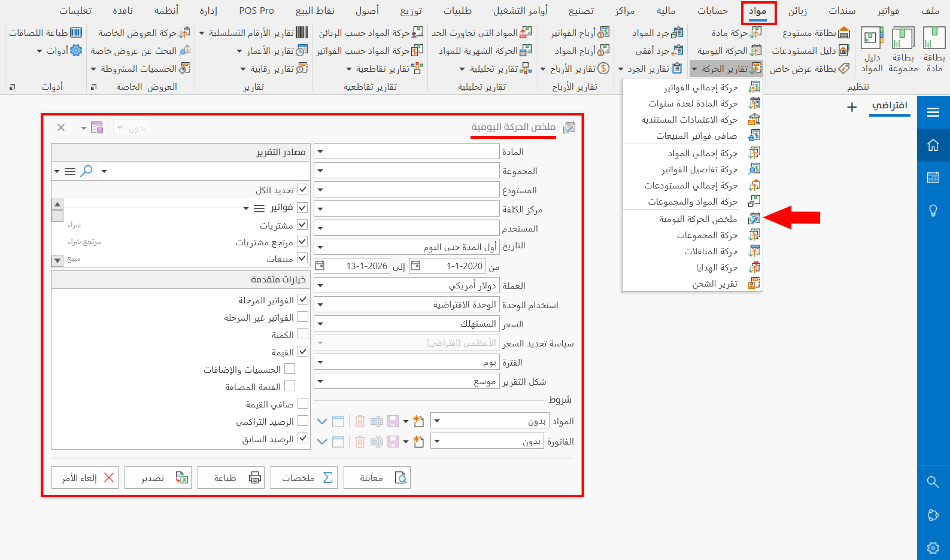950x560 pixels.
Task: Open search from sidebar magnifier icon
Action: tap(933, 482)
